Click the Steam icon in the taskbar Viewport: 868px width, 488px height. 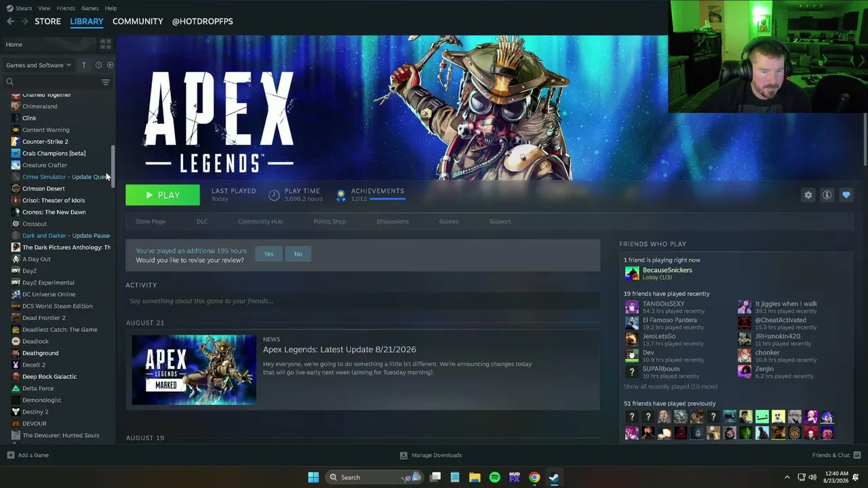tap(554, 477)
